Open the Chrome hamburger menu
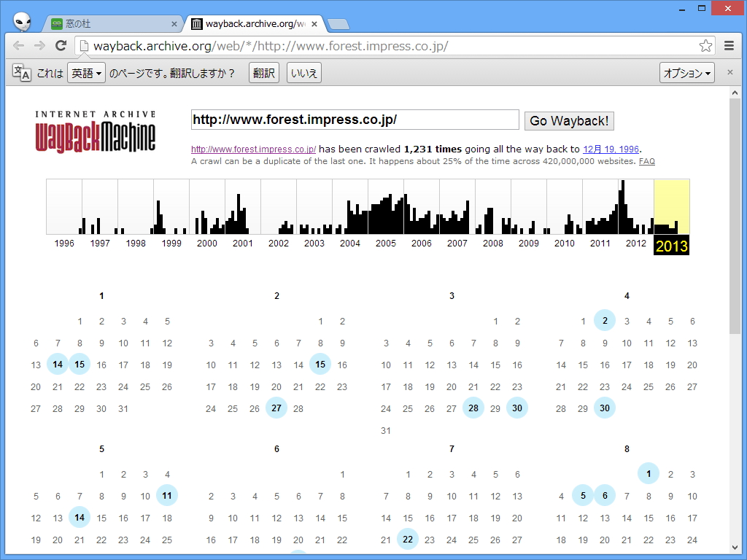 tap(729, 46)
